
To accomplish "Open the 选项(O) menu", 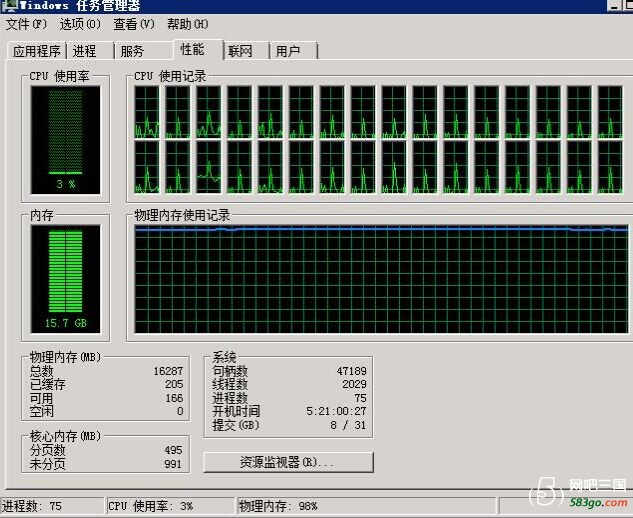I will 80,24.
